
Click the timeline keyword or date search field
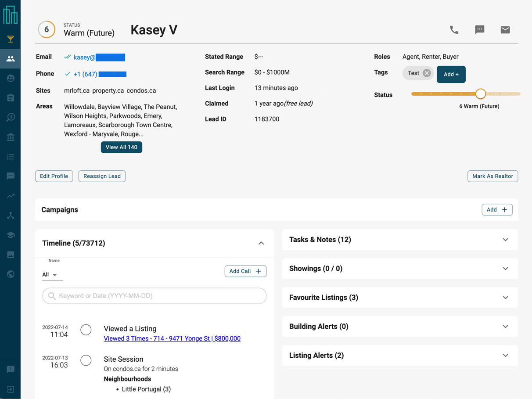click(155, 296)
